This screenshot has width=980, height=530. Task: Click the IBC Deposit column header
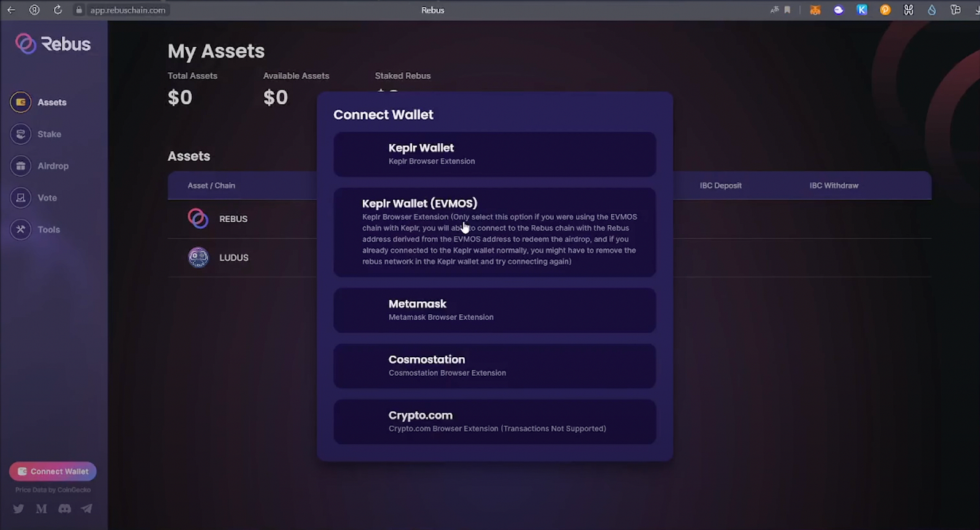click(x=721, y=186)
